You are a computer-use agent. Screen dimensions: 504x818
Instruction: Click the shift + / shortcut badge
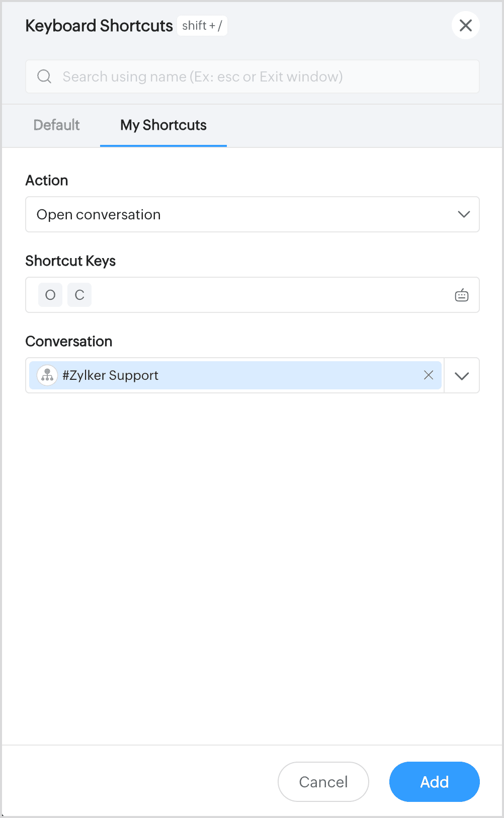click(x=202, y=26)
